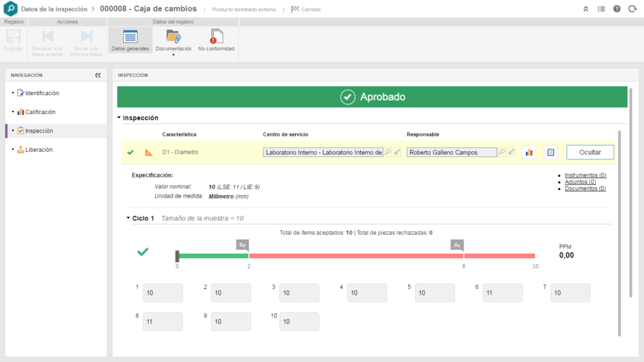This screenshot has width=644, height=362.
Task: Collapse the Navegación panel
Action: click(x=97, y=76)
